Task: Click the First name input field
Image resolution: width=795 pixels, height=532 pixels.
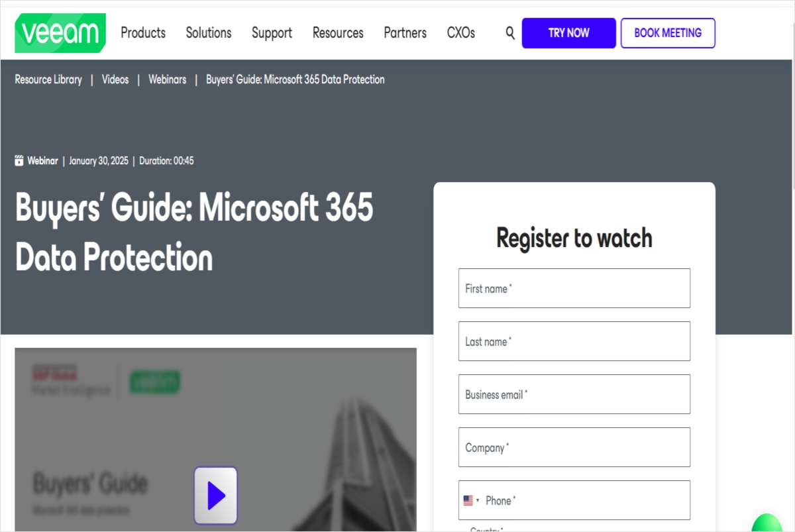Action: 574,288
